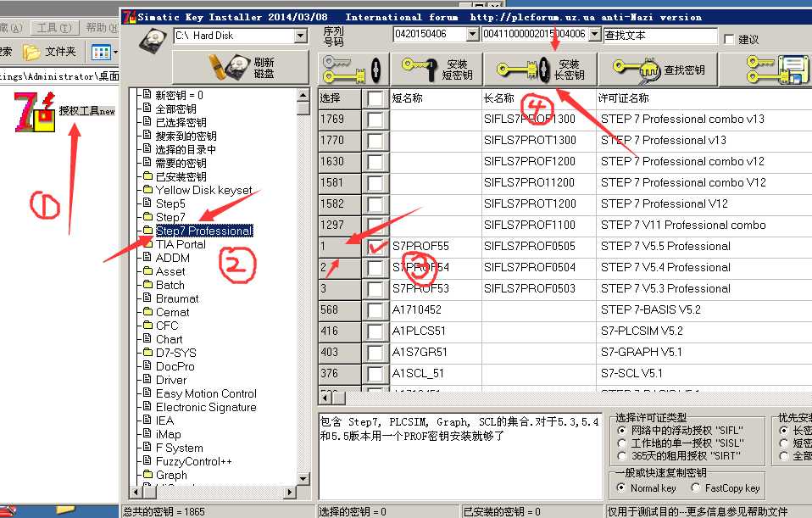
Task: Check the box for row 1770
Action: 375,141
